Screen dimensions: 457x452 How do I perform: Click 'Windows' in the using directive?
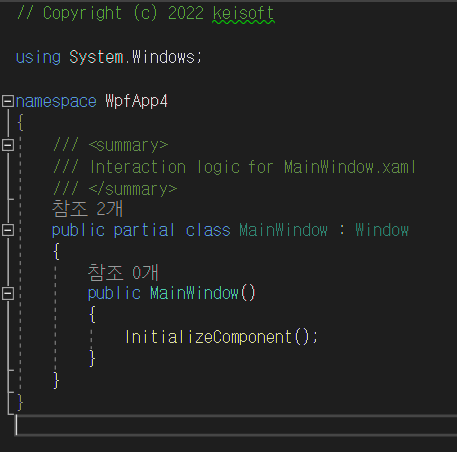pos(163,57)
